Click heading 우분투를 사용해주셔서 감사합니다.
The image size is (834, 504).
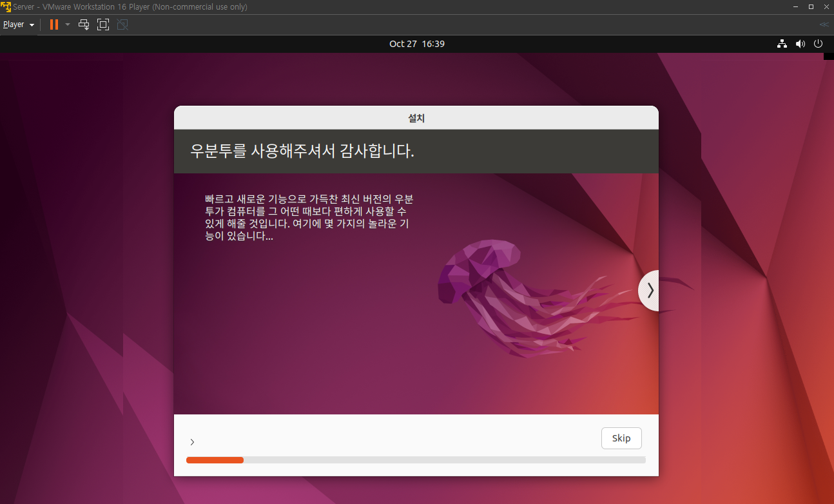302,151
